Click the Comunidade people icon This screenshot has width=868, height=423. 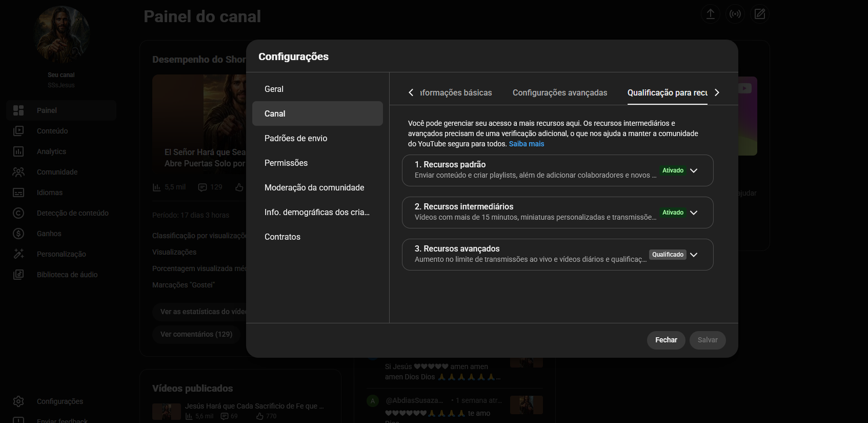click(x=18, y=172)
